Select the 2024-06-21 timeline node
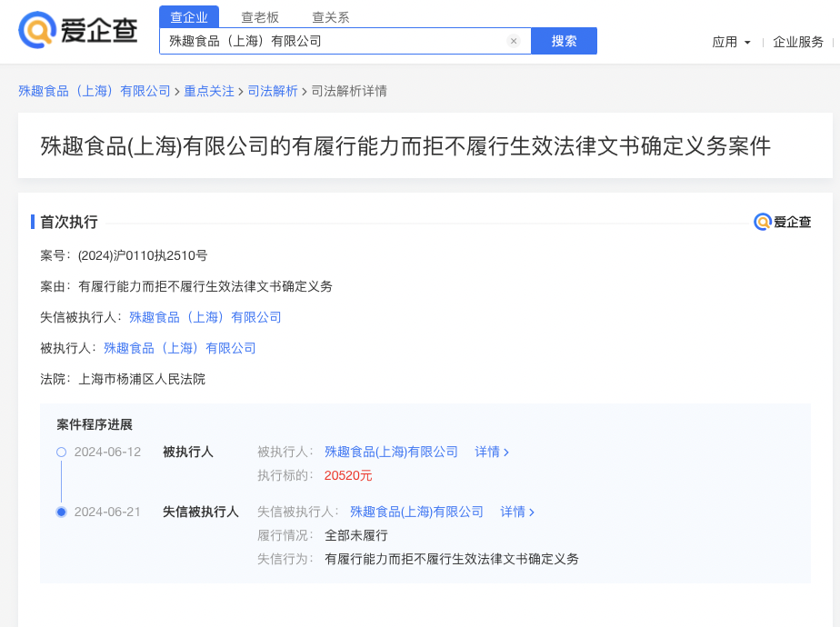Viewport: 840px width, 627px height. point(62,513)
